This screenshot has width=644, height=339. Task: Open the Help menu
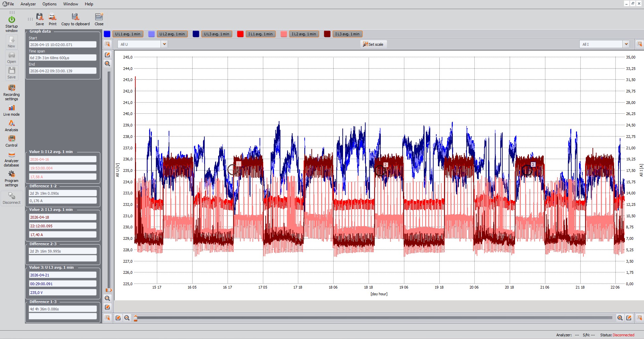[89, 4]
